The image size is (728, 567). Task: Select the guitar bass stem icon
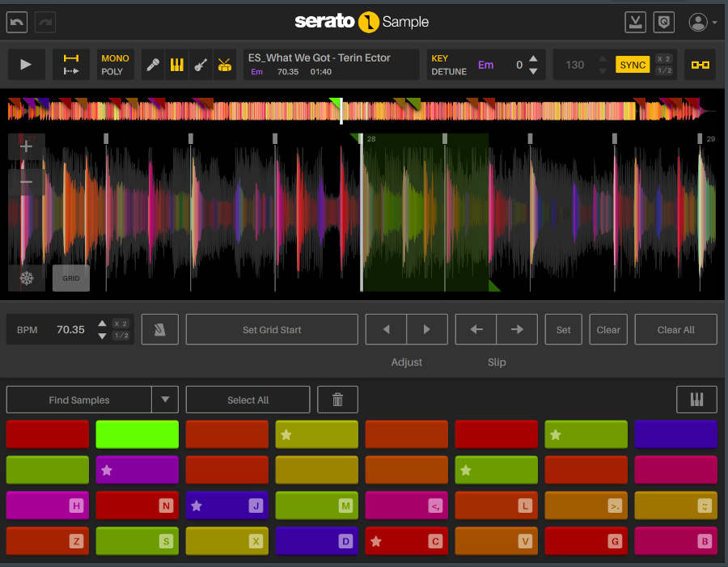tap(200, 66)
